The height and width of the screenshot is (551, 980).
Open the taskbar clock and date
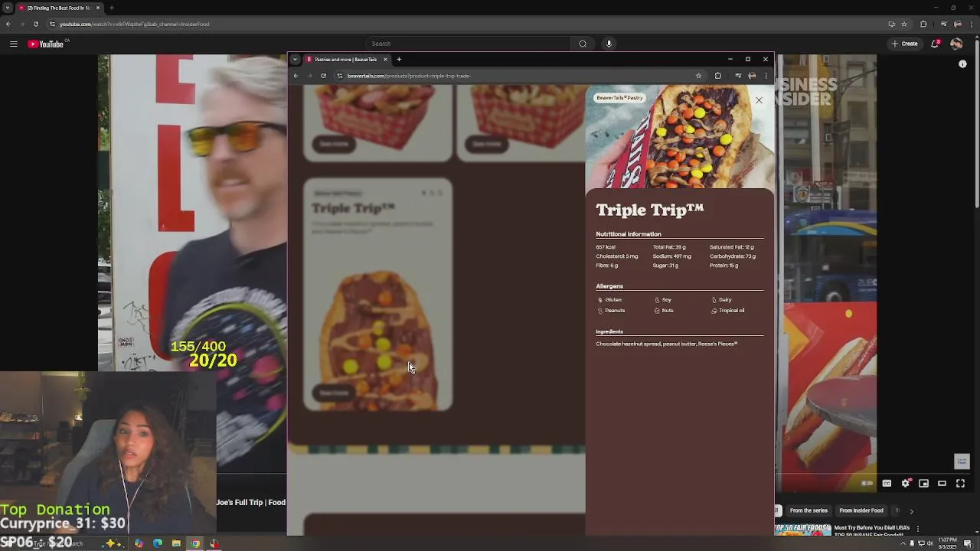click(947, 543)
